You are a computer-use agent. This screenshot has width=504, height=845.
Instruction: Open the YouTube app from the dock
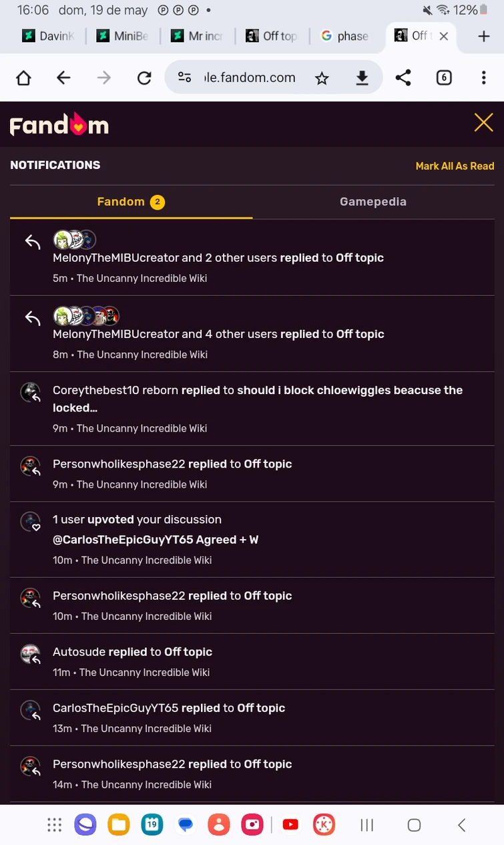pos(290,824)
